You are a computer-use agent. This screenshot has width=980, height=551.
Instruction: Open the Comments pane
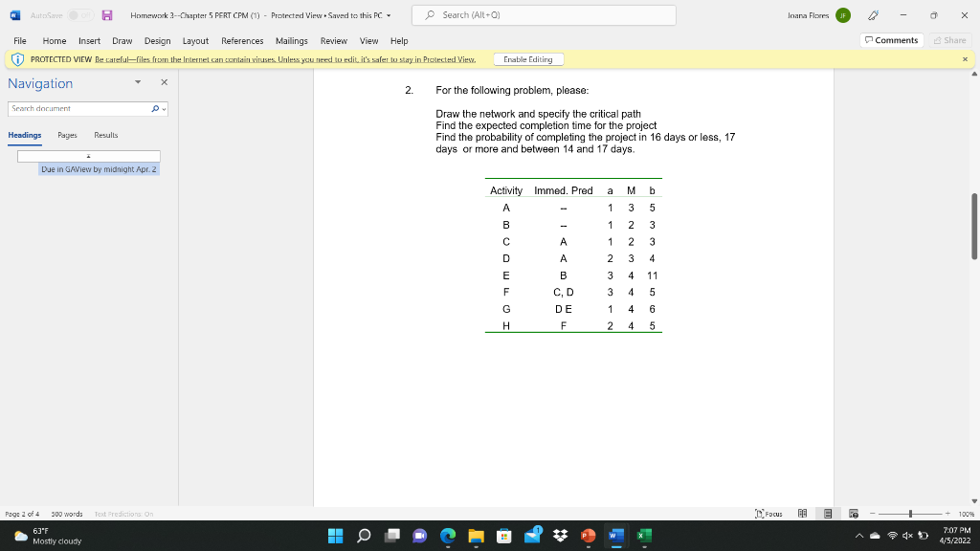893,40
